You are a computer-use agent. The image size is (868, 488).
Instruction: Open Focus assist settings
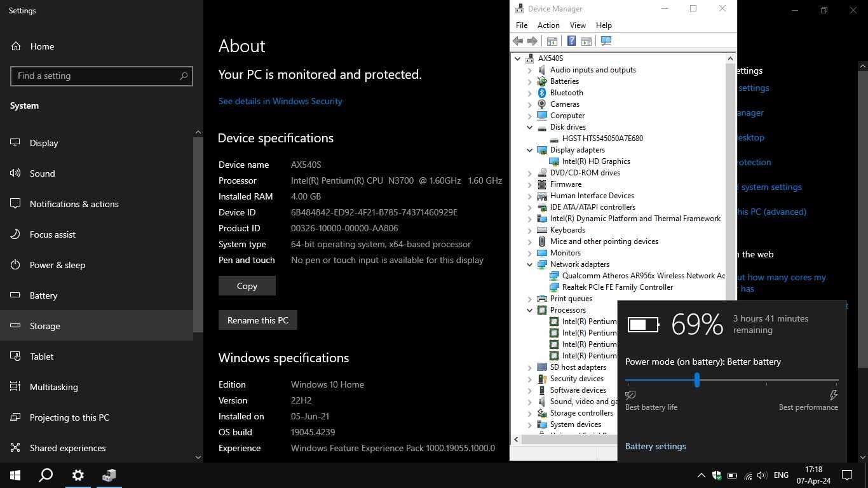tap(97, 234)
